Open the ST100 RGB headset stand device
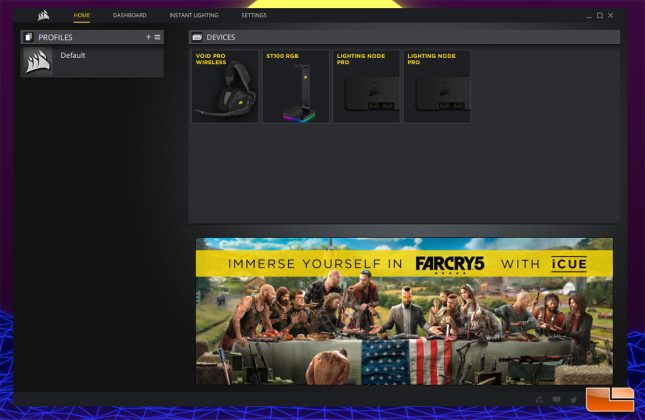The width and height of the screenshot is (645, 420). 296,86
